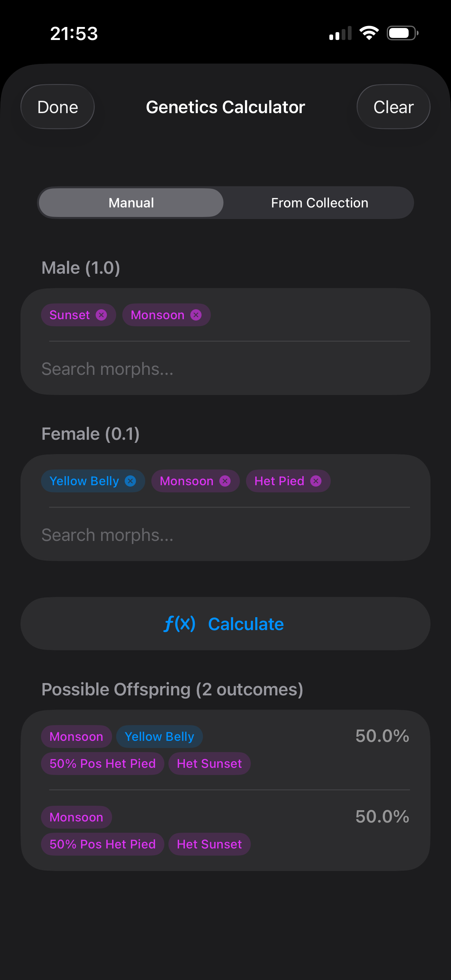Remove the Het Pied tag from female
451x980 pixels.
[316, 481]
